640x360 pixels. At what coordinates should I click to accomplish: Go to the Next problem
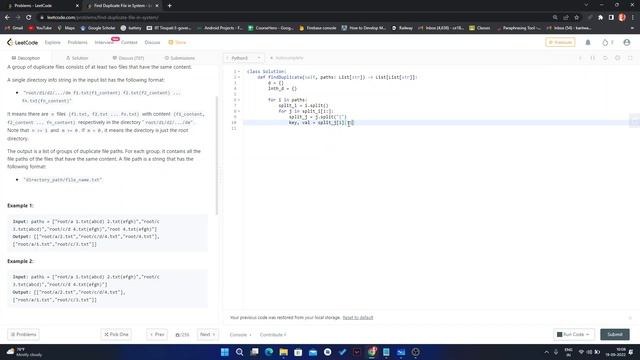tap(208, 334)
